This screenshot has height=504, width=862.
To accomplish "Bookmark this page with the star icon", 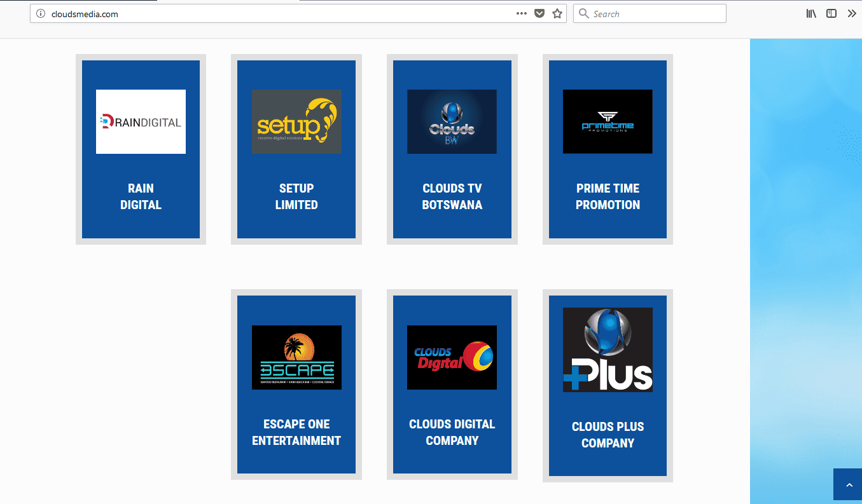I will coord(557,13).
